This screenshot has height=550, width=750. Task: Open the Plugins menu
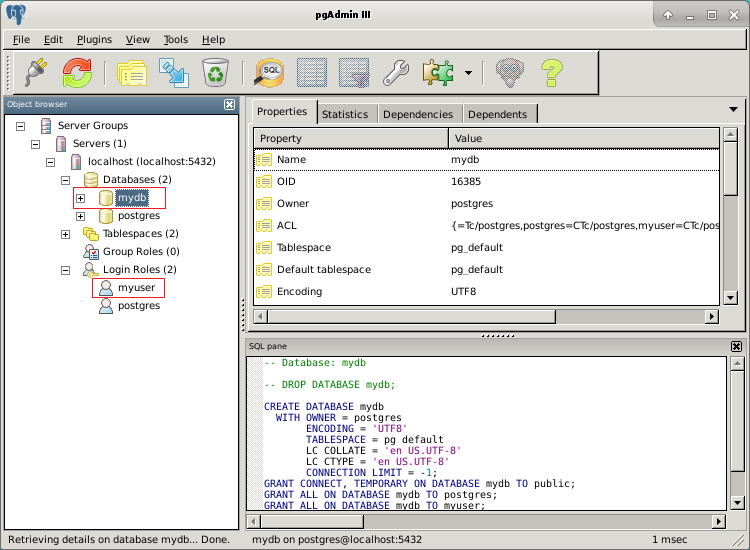(94, 40)
